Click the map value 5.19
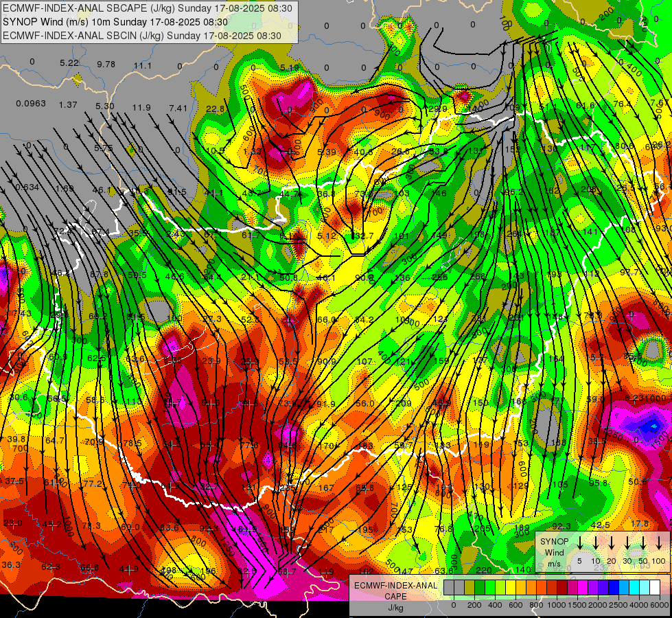 tap(290, 67)
